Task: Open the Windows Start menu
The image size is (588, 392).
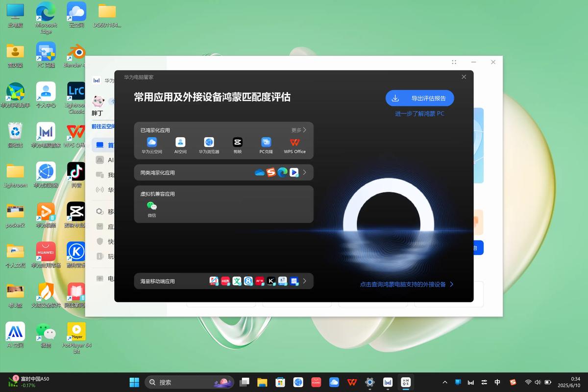Action: (x=134, y=382)
